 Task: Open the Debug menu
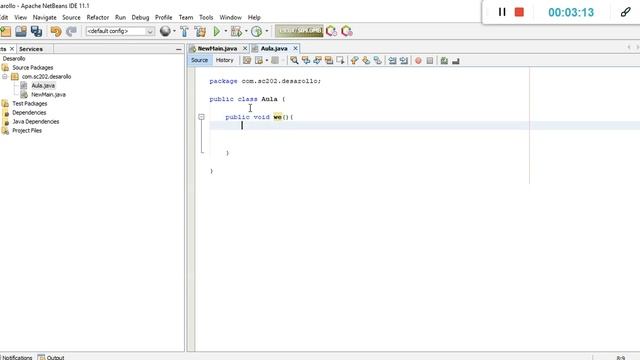point(140,18)
